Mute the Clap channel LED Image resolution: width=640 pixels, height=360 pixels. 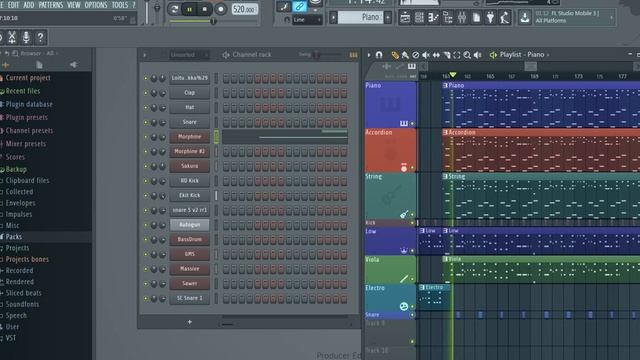pos(146,93)
